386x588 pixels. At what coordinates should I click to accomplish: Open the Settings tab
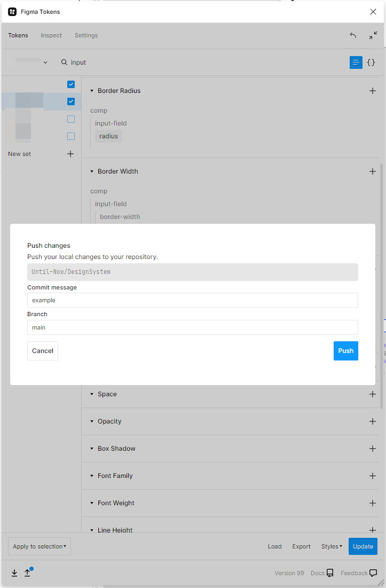(86, 35)
